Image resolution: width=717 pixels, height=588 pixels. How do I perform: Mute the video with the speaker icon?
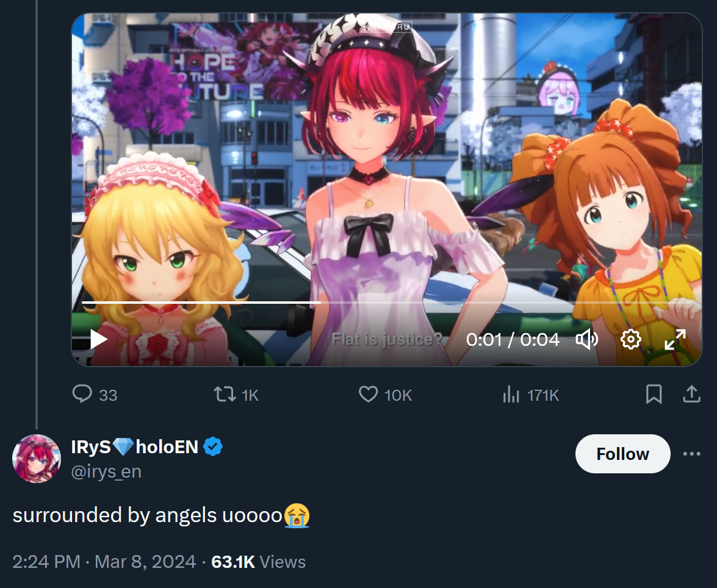click(586, 339)
